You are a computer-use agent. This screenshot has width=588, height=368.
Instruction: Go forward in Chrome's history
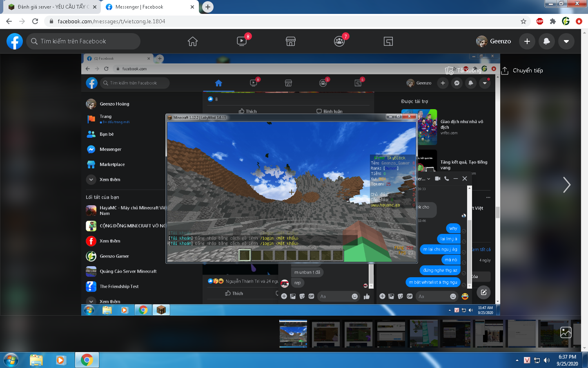point(22,21)
